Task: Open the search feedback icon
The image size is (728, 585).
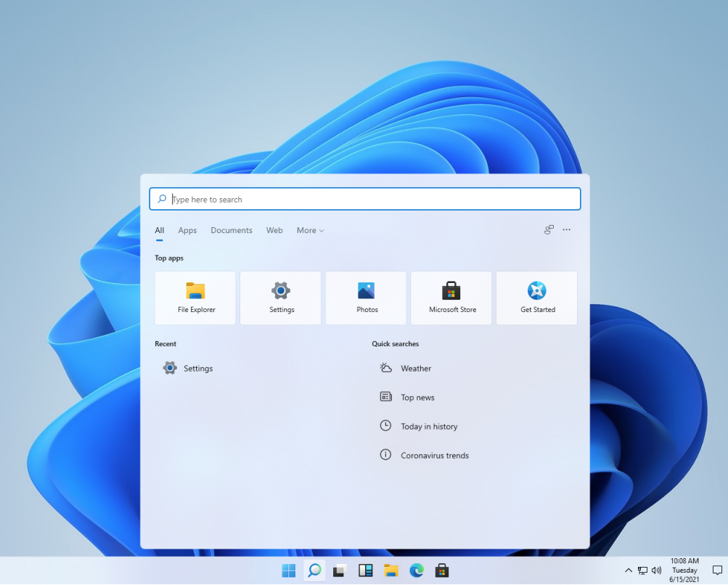Action: 549,229
